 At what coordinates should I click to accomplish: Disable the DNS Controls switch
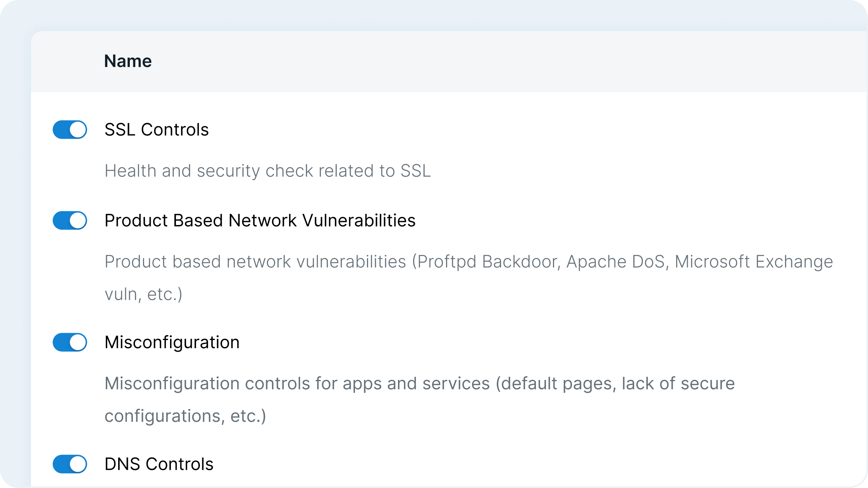(x=70, y=464)
